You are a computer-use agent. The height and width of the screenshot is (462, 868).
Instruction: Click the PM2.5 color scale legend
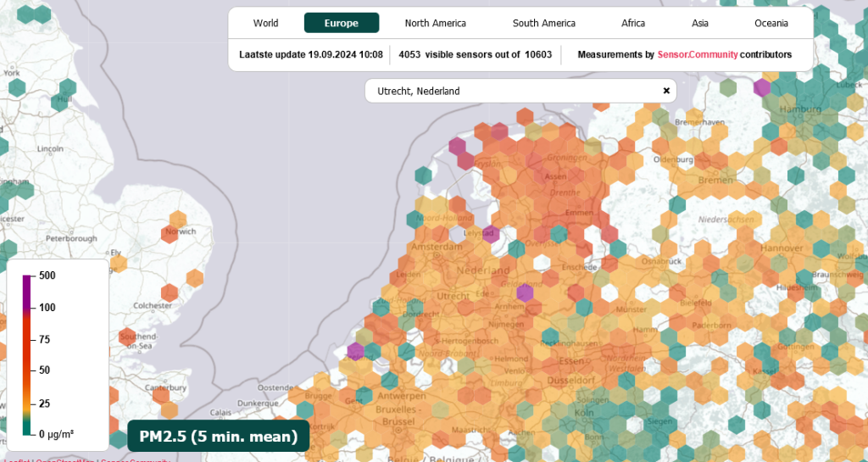click(x=58, y=355)
